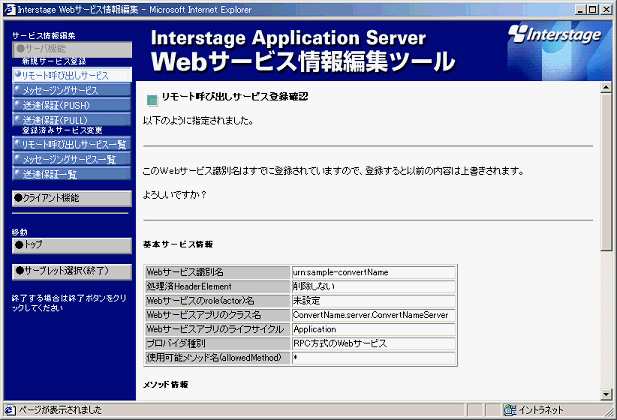Click the scrollbar up arrow
This screenshot has width=617, height=420.
point(606,87)
